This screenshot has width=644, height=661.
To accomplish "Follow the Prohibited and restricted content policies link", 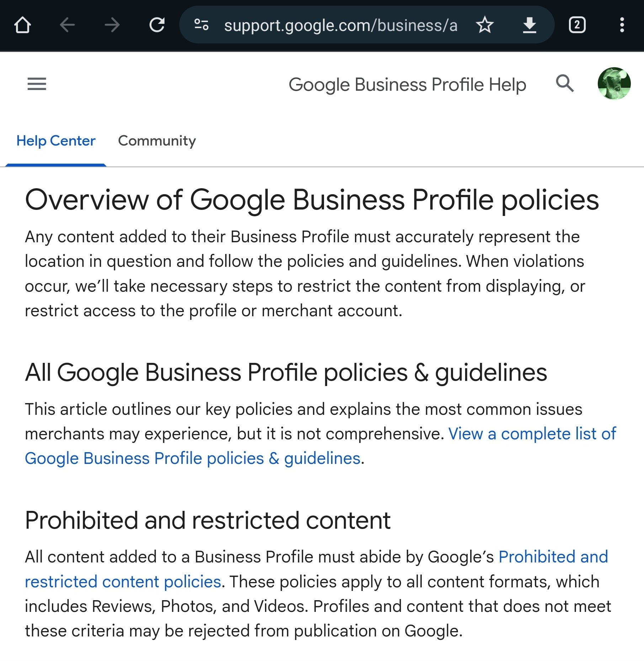I will [316, 569].
